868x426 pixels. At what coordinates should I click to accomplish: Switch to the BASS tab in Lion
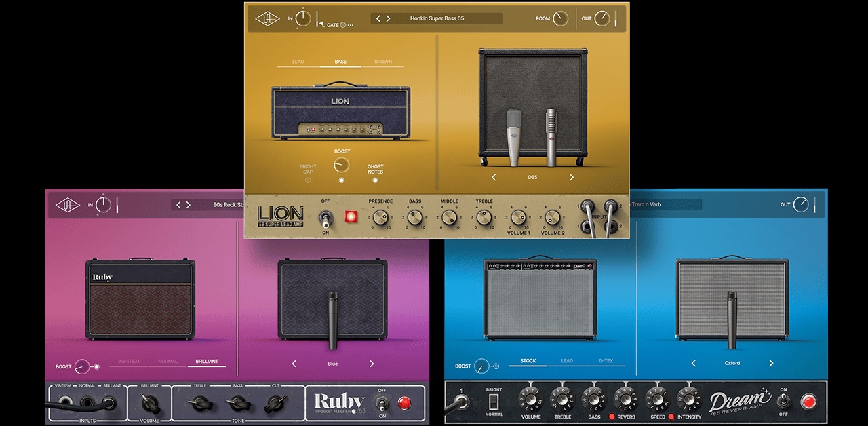coord(340,62)
